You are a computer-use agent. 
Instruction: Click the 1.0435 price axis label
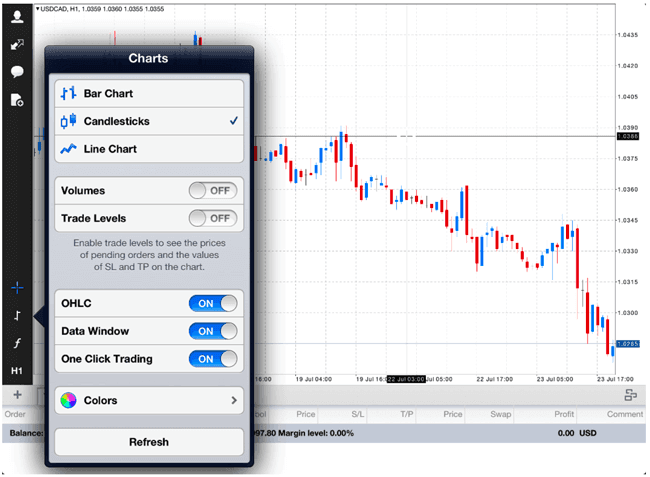click(x=628, y=35)
